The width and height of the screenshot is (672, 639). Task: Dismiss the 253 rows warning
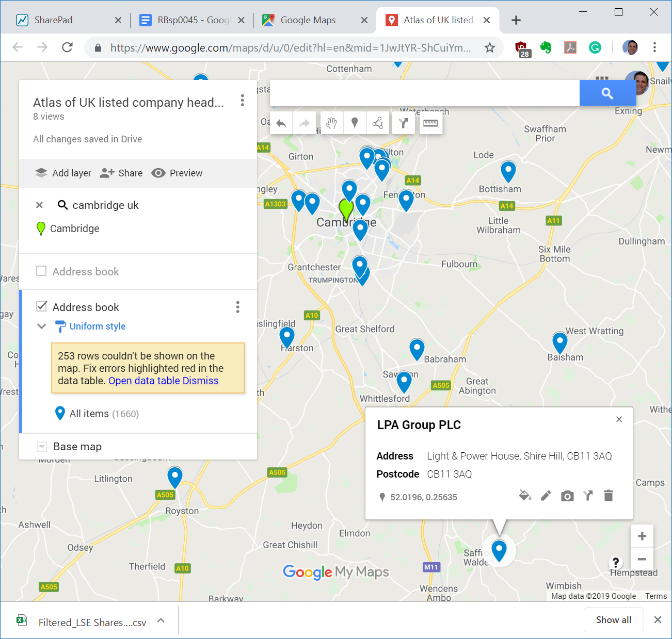[x=200, y=381]
